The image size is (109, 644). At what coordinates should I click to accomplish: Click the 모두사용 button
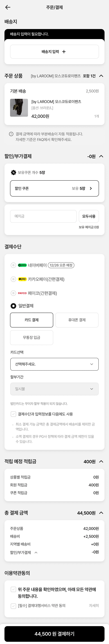[x=89, y=216]
